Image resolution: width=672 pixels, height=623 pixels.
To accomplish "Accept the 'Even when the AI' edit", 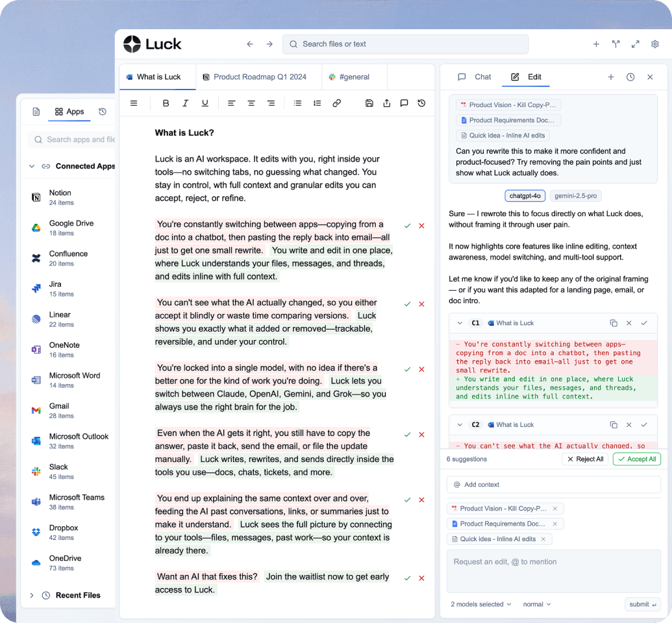I will click(x=408, y=434).
